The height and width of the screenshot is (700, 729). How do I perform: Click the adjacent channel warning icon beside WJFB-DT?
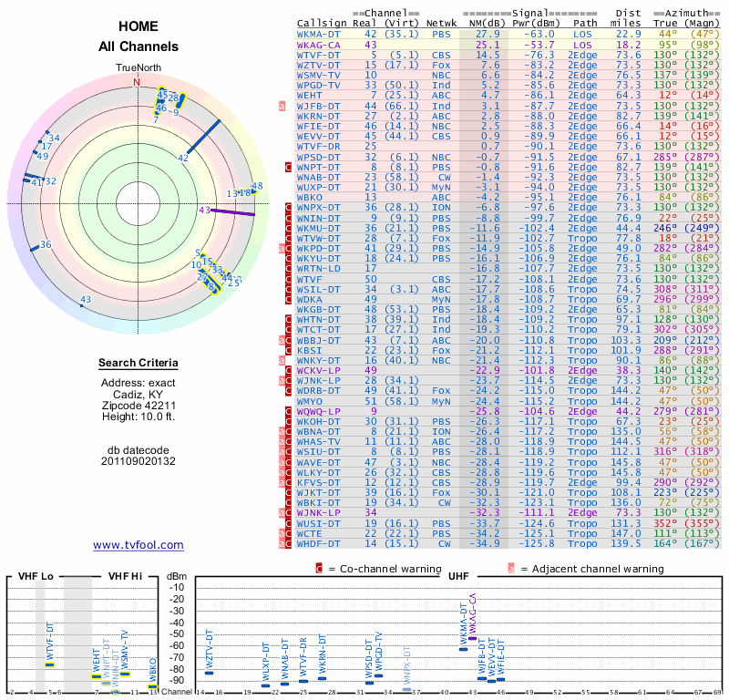(282, 106)
